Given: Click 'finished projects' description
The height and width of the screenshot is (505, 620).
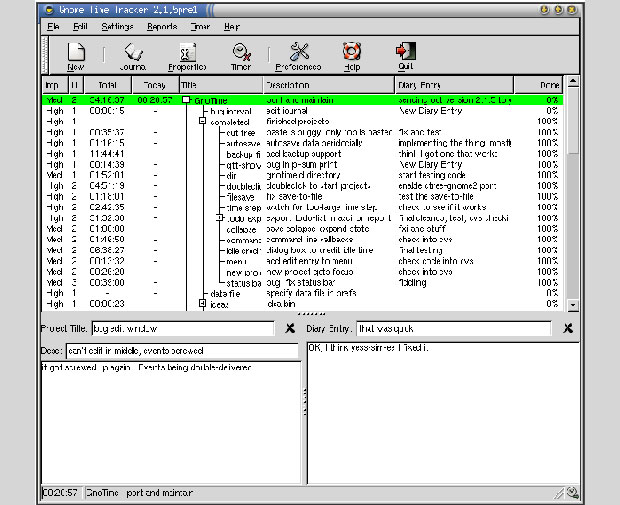Looking at the screenshot, I should pos(298,121).
